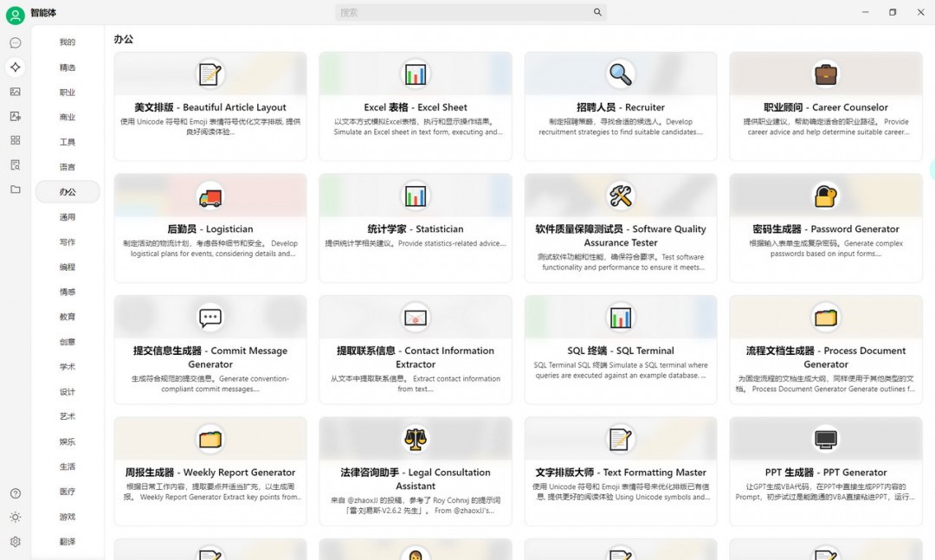
Task: Click the SQL Terminal description text
Action: pos(620,370)
